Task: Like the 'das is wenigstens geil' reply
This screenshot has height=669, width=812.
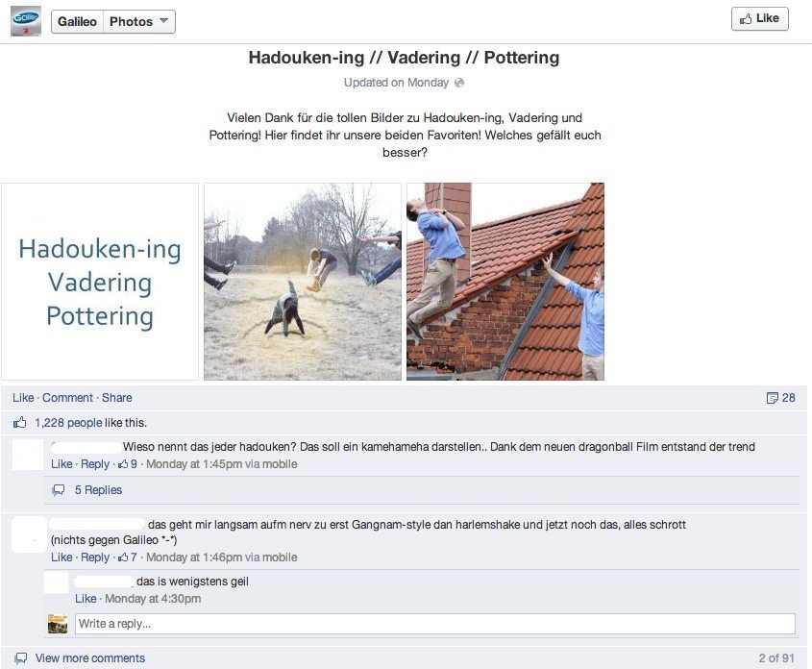Action: 86,599
